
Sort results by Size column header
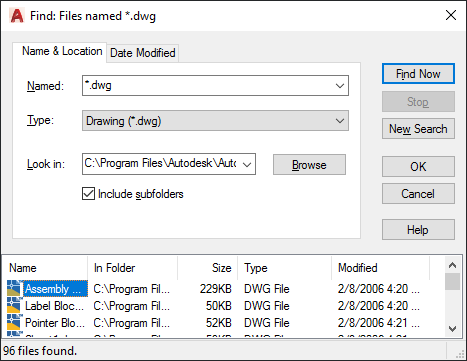pos(208,268)
